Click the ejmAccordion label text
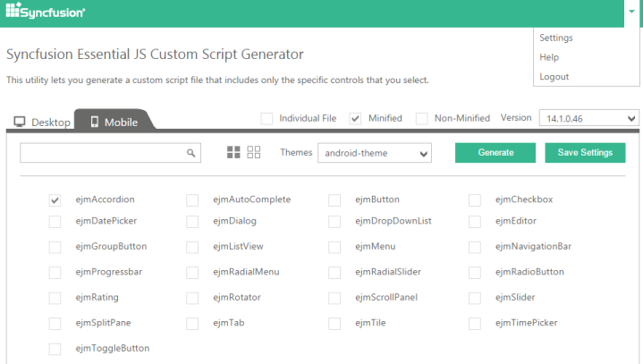Viewport: 643px width, 364px height. click(105, 199)
